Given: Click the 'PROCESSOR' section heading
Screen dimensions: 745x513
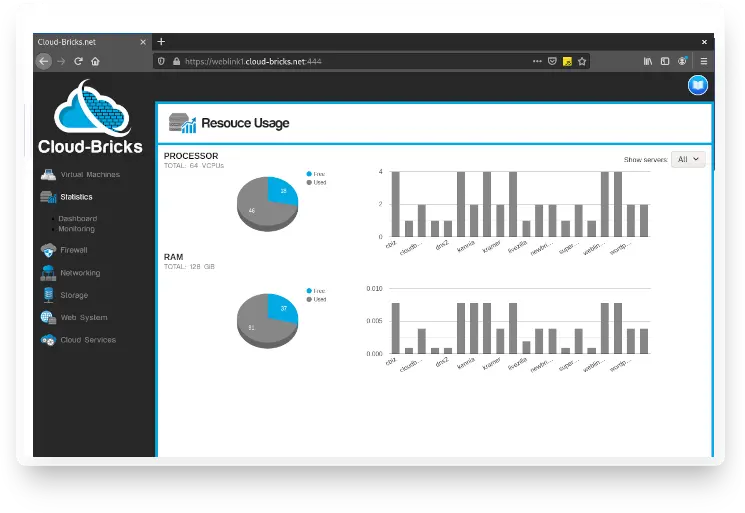Looking at the screenshot, I should (x=191, y=156).
